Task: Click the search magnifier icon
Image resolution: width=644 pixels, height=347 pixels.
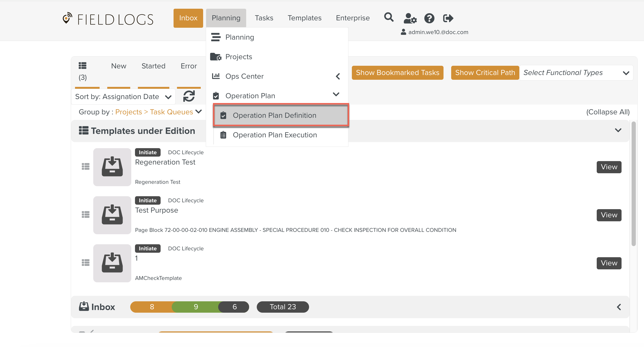Action: click(x=389, y=18)
